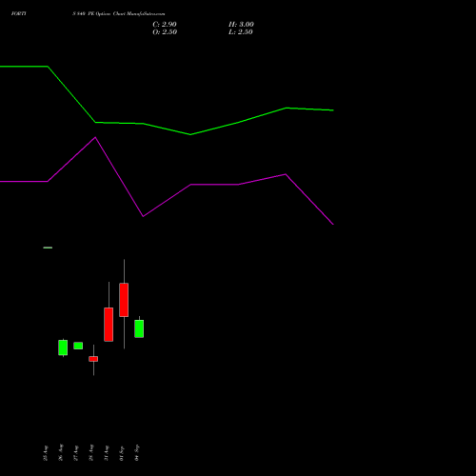476x476 pixels.
Task: Click the close price value C: 2.90
Action: point(165,25)
